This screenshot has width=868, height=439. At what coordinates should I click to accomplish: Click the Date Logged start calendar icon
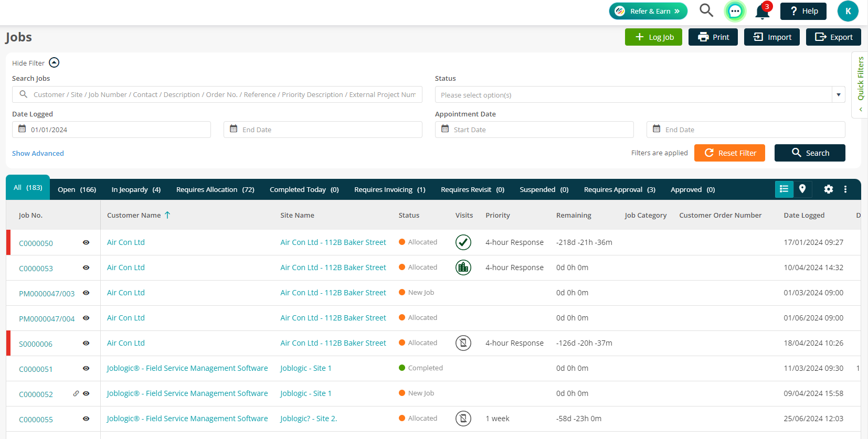coord(22,129)
